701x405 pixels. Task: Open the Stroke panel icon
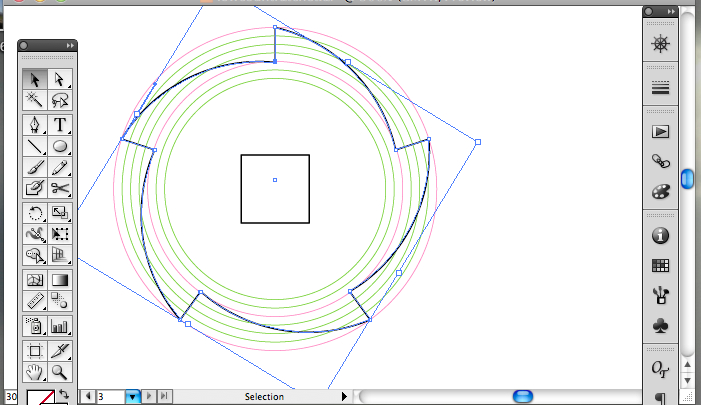pos(660,88)
